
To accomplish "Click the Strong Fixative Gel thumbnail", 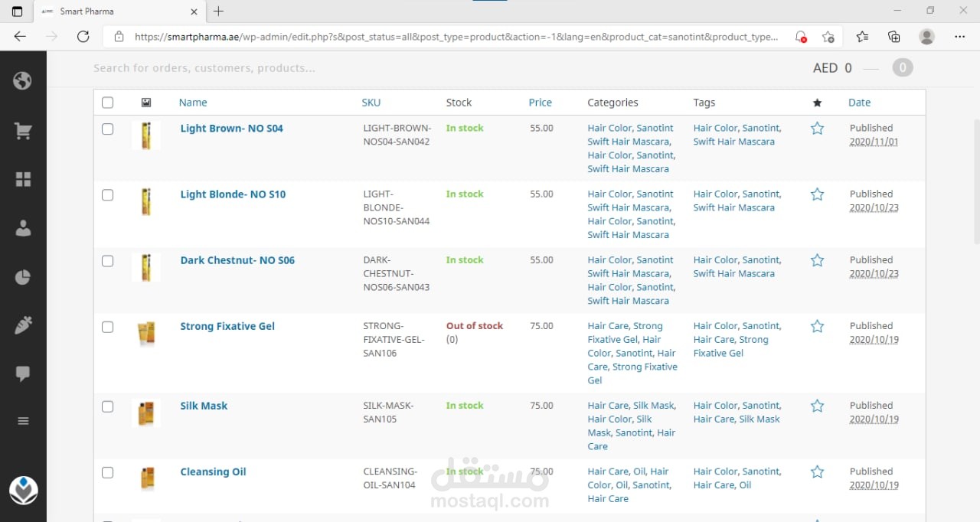I will click(146, 333).
